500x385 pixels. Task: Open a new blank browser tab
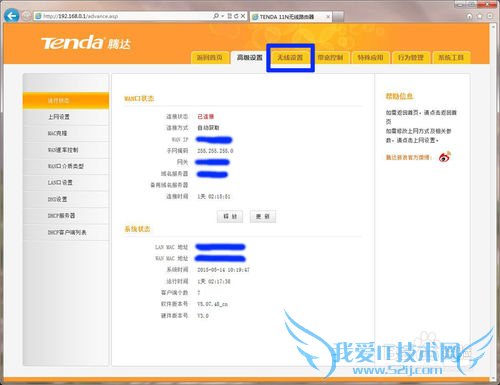pos(338,17)
